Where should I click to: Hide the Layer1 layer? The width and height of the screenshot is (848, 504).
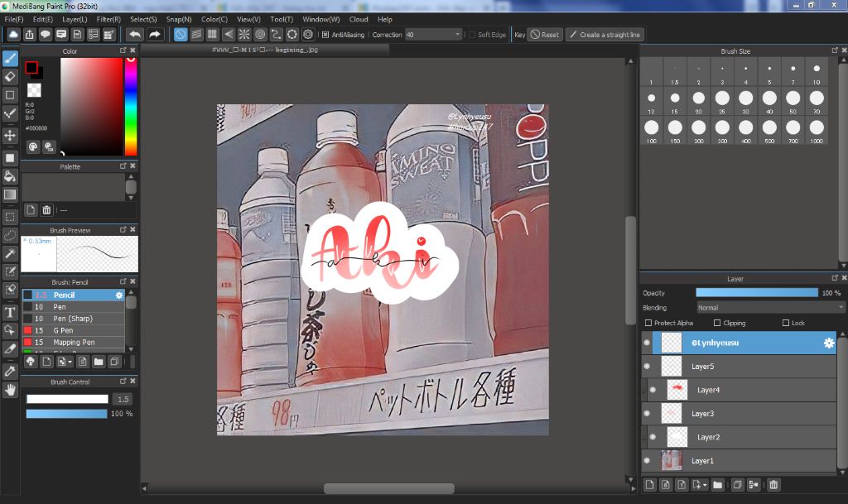(647, 461)
